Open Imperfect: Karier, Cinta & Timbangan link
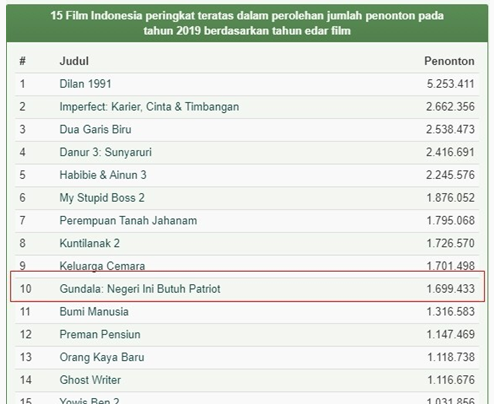 (x=149, y=107)
